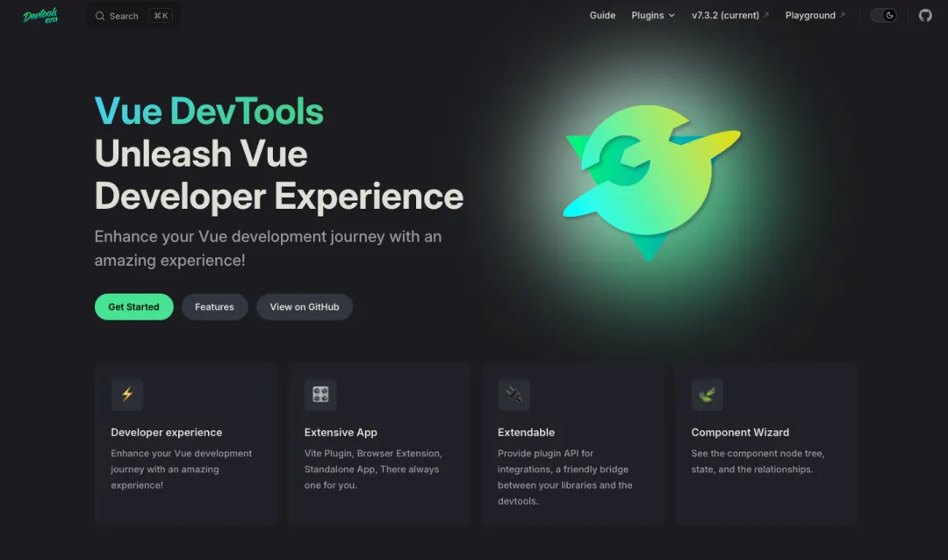Open the GitHub repository icon
Image resolution: width=948 pixels, height=560 pixels.
(925, 15)
